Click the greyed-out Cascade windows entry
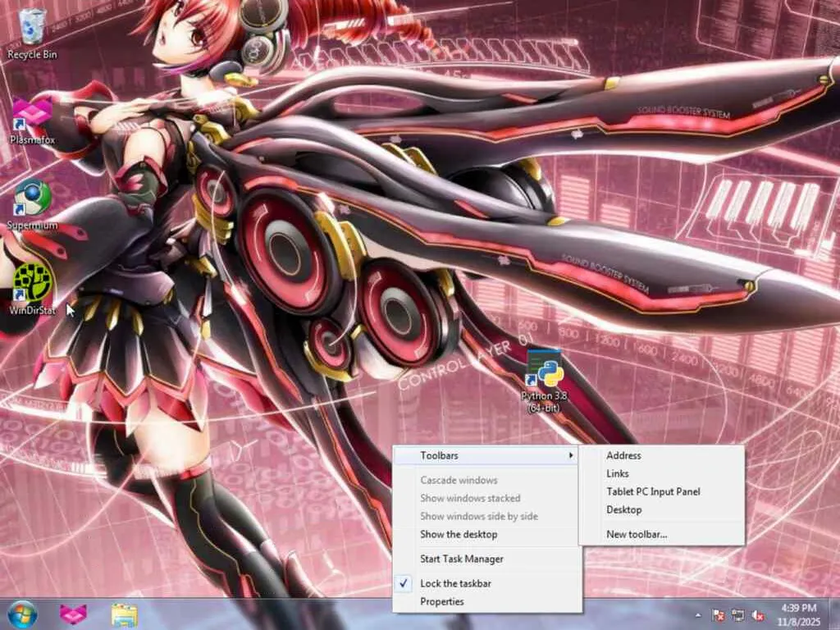This screenshot has width=840, height=630. (x=487, y=480)
